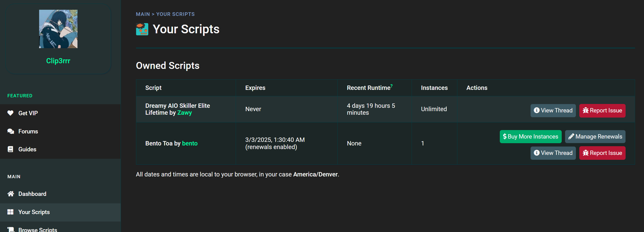Click the America/Denver timezone text
This screenshot has height=232, width=644.
coord(315,174)
